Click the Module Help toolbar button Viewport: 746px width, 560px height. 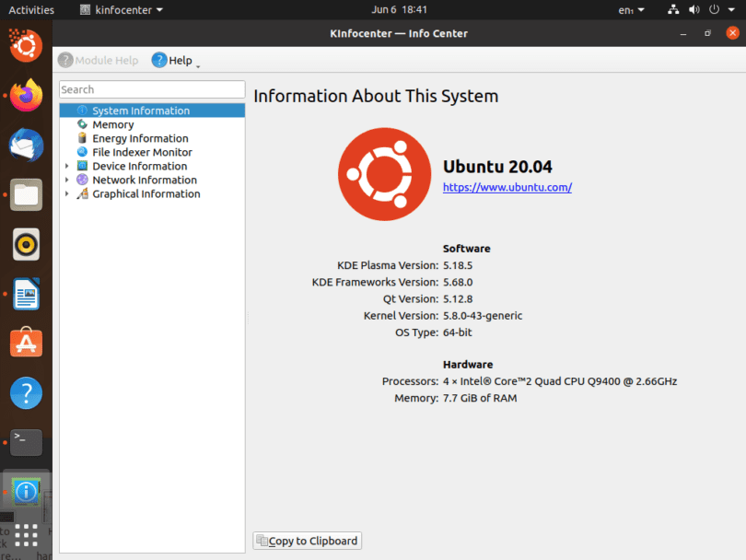(x=98, y=60)
